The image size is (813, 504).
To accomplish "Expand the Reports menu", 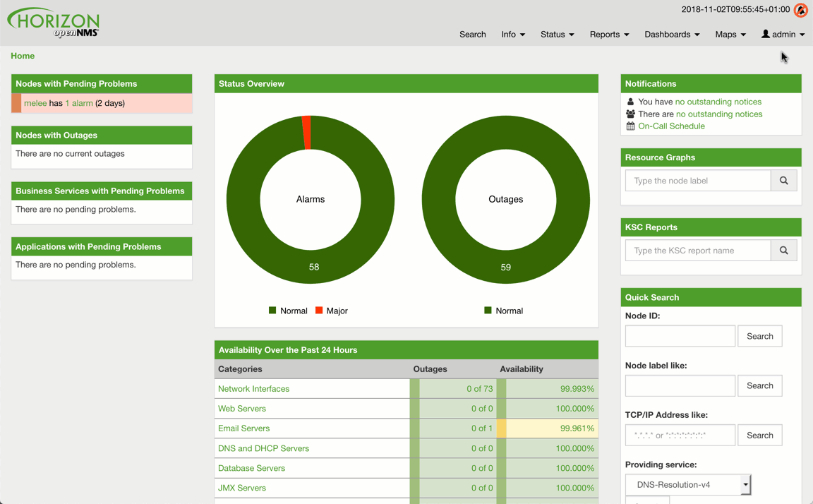I will [x=609, y=34].
